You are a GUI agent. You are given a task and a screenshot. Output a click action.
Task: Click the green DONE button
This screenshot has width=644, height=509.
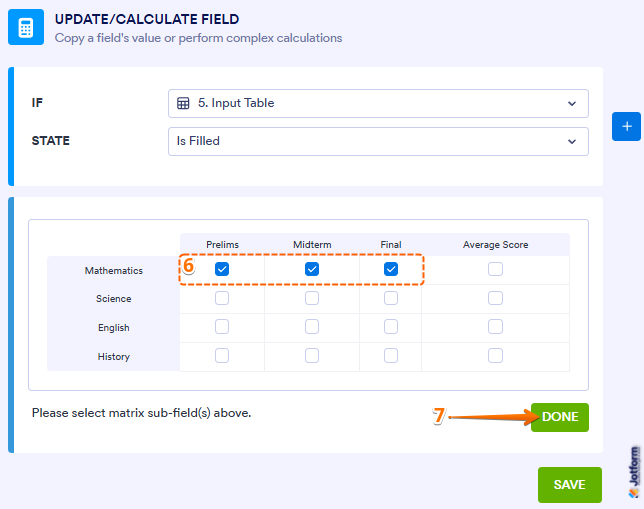(x=560, y=417)
